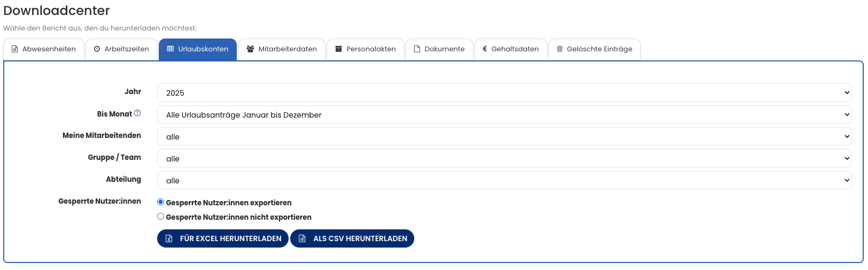Open the Personalakten tab
The image size is (868, 270).
point(366,49)
